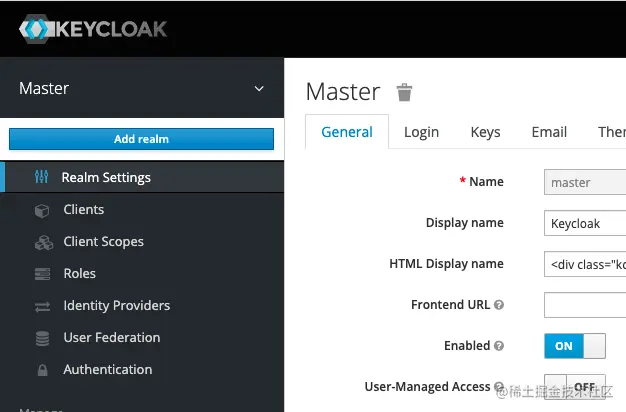Click the Master page heading
The width and height of the screenshot is (626, 412).
coord(343,92)
